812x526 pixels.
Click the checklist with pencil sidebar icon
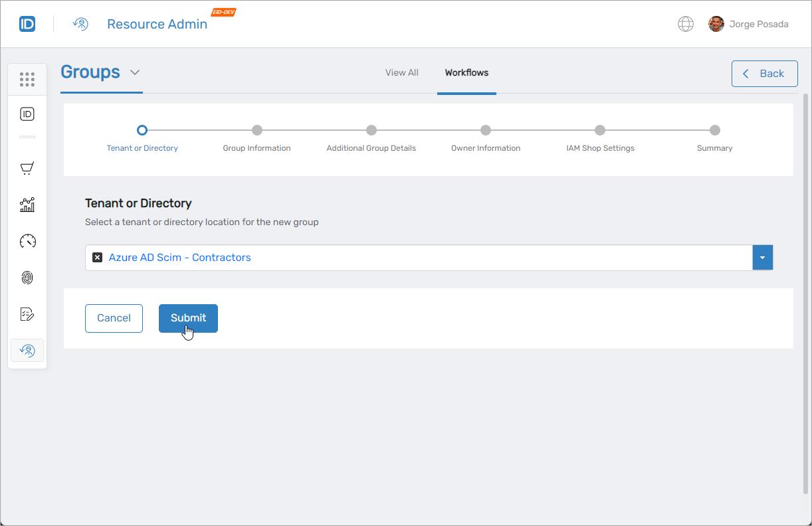[x=27, y=314]
